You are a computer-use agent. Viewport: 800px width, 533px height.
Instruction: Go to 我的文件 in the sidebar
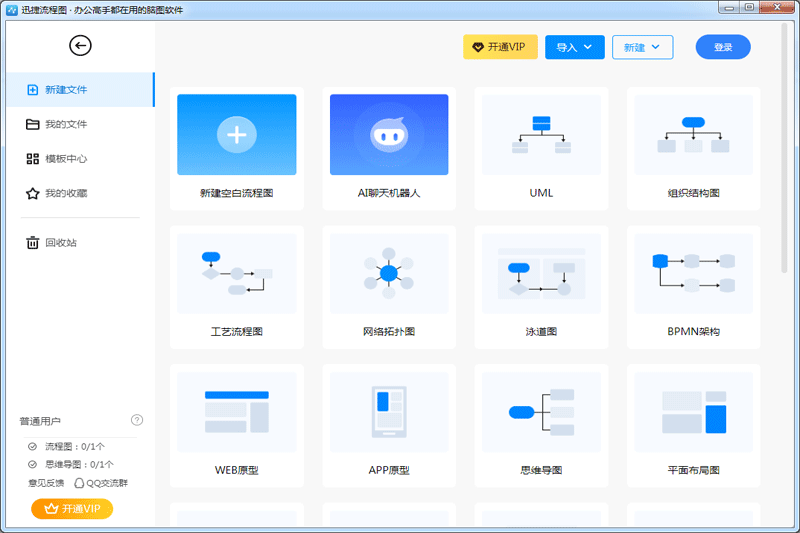tap(66, 125)
